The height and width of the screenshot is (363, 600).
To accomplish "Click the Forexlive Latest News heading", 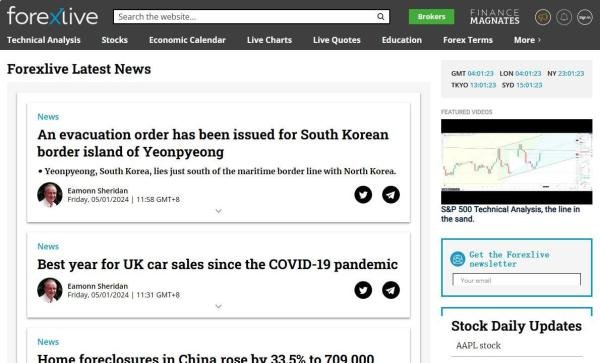I will [x=79, y=69].
